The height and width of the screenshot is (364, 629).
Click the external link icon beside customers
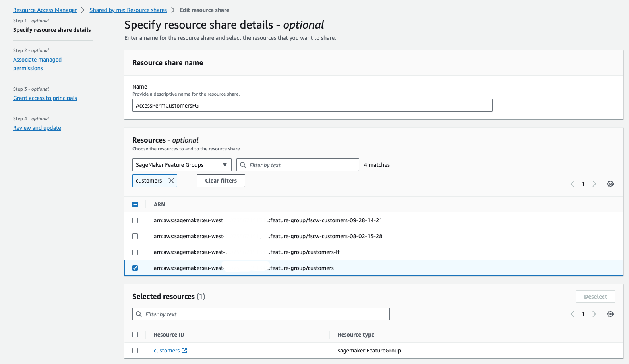point(184,351)
